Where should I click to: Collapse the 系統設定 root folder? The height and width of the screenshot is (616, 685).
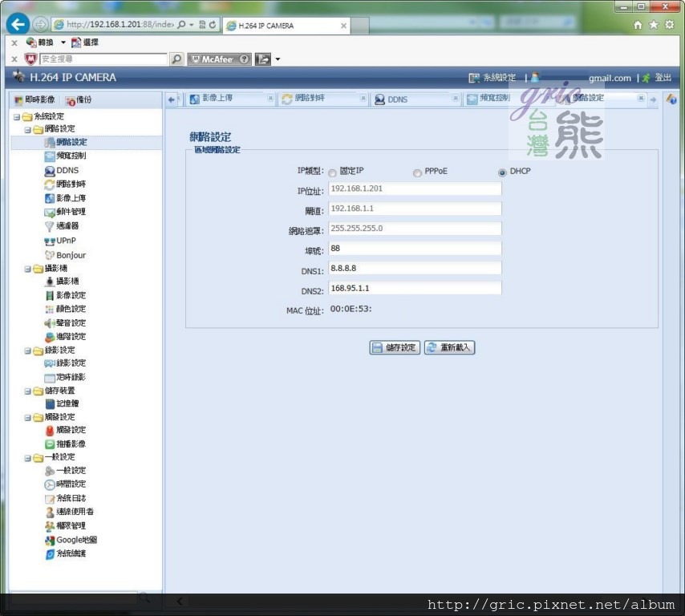[x=17, y=116]
